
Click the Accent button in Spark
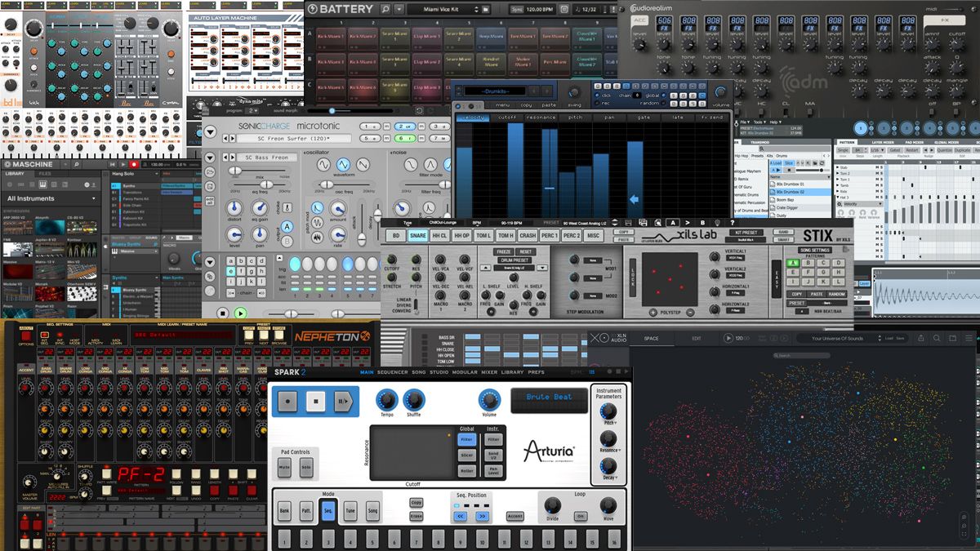(514, 516)
